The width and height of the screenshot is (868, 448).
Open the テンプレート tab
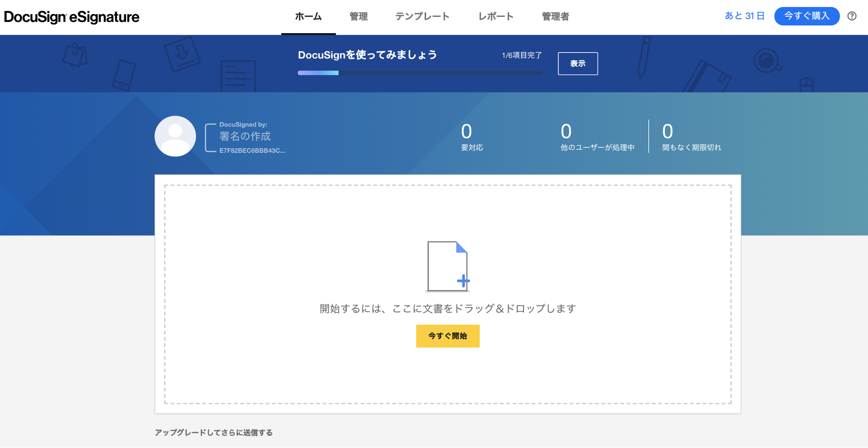(x=422, y=16)
